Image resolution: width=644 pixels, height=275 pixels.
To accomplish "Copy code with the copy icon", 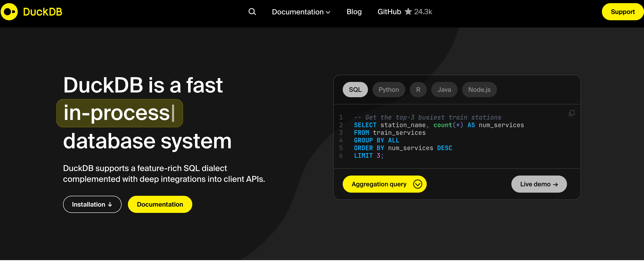I will tap(571, 113).
